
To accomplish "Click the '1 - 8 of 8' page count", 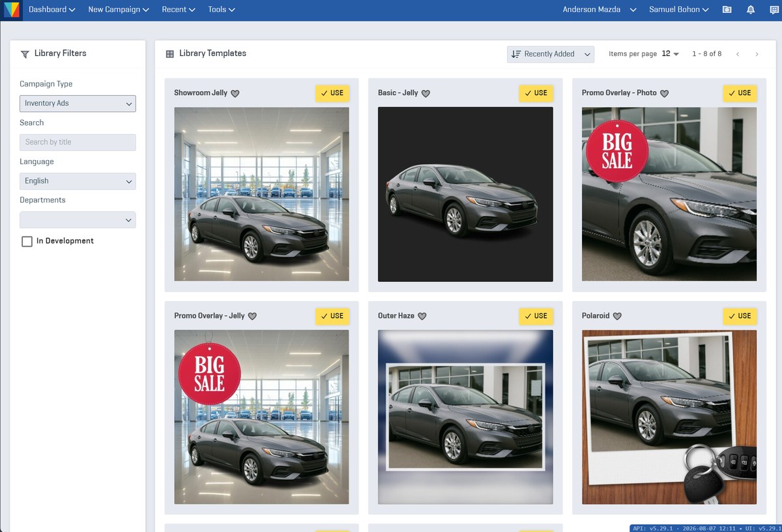I will click(707, 54).
